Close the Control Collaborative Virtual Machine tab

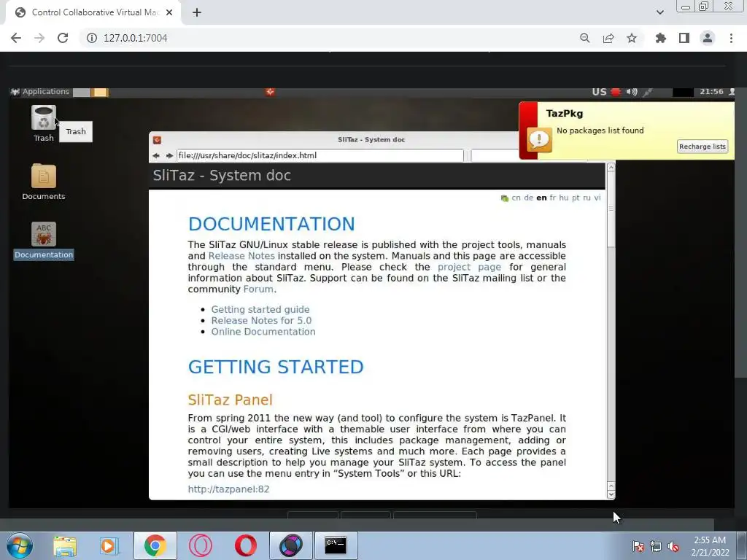click(x=169, y=13)
